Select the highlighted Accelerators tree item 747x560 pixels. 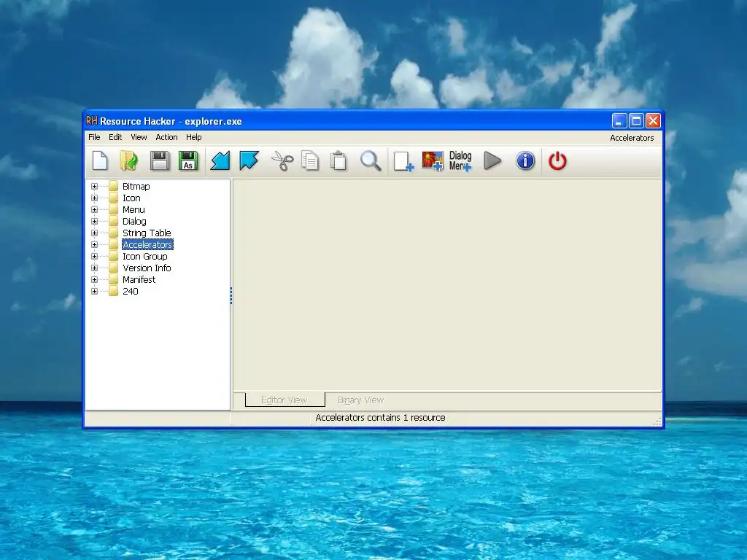click(x=147, y=245)
